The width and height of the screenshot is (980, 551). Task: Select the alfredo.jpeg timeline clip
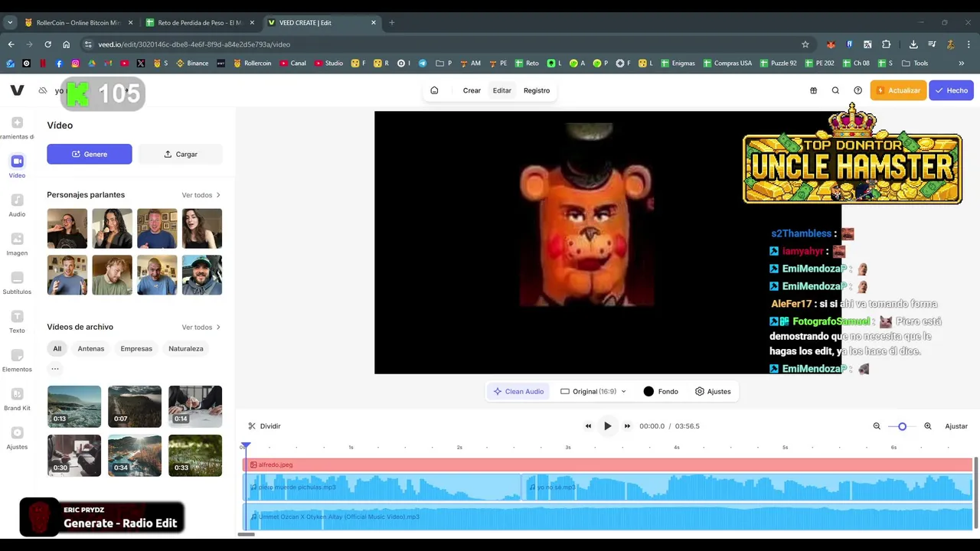click(608, 465)
